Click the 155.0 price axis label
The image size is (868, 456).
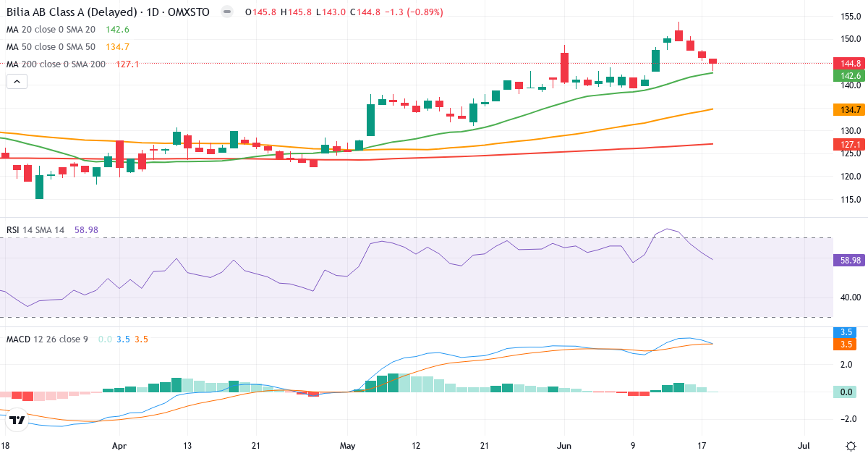849,17
